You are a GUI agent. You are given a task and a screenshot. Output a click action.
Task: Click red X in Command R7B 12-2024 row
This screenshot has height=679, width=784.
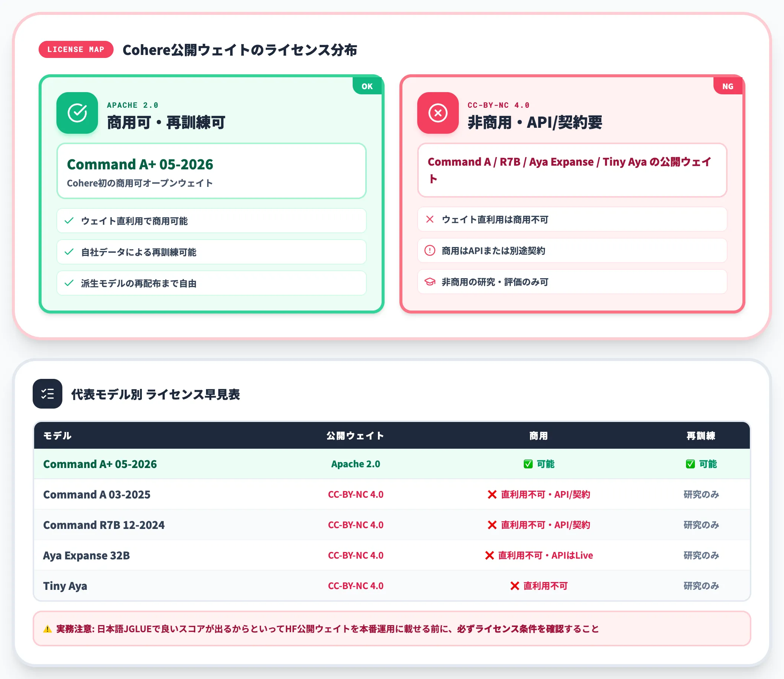492,525
